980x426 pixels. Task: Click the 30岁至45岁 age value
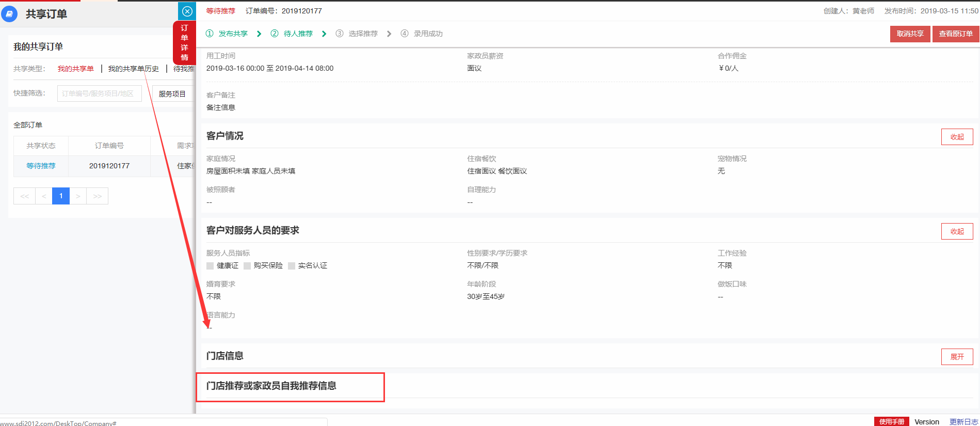click(x=486, y=296)
